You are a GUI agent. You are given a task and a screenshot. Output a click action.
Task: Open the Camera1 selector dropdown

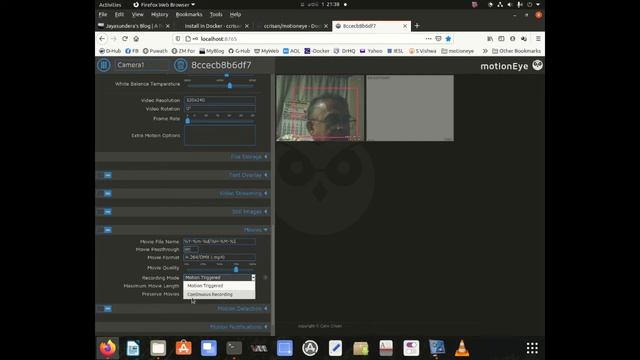tap(142, 65)
